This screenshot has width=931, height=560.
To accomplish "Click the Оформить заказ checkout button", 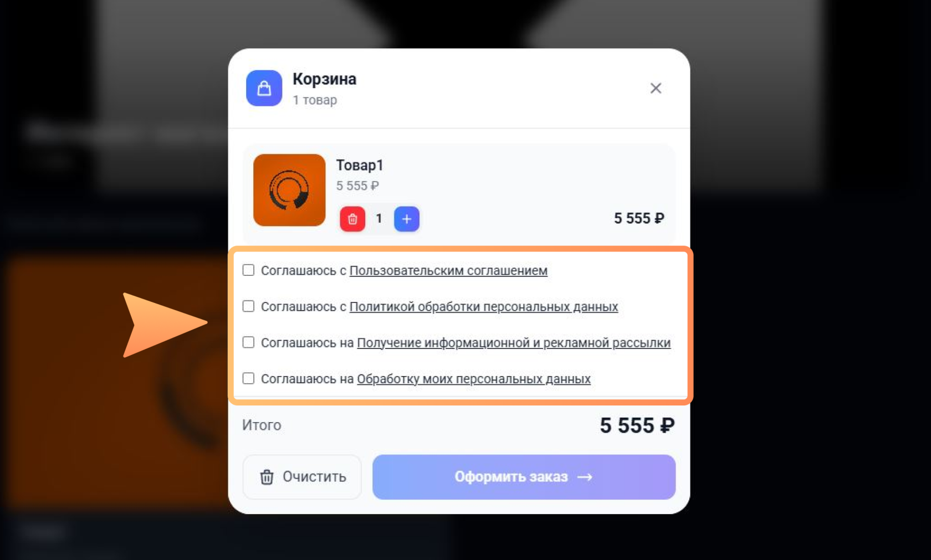I will pos(524,477).
